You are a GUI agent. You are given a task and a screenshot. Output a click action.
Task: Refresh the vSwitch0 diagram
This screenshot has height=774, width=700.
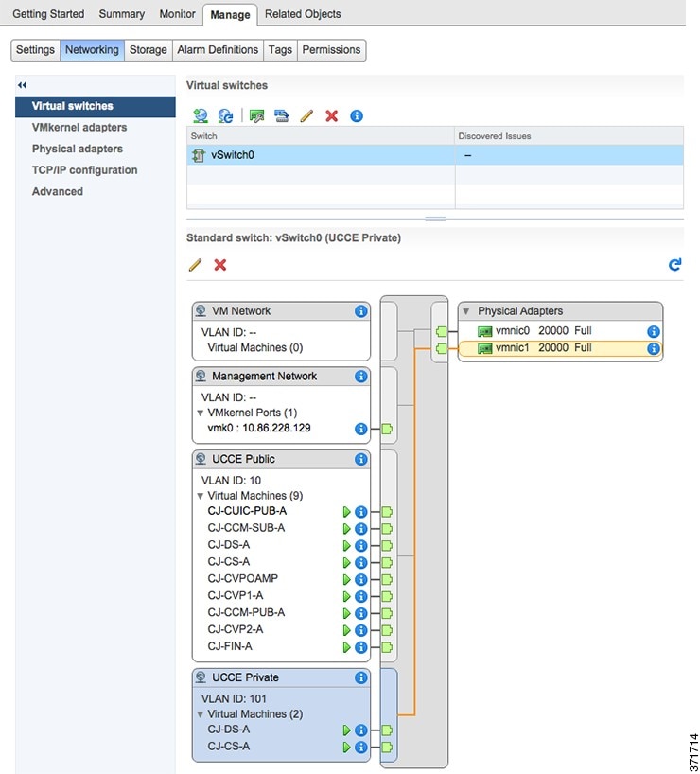[674, 265]
